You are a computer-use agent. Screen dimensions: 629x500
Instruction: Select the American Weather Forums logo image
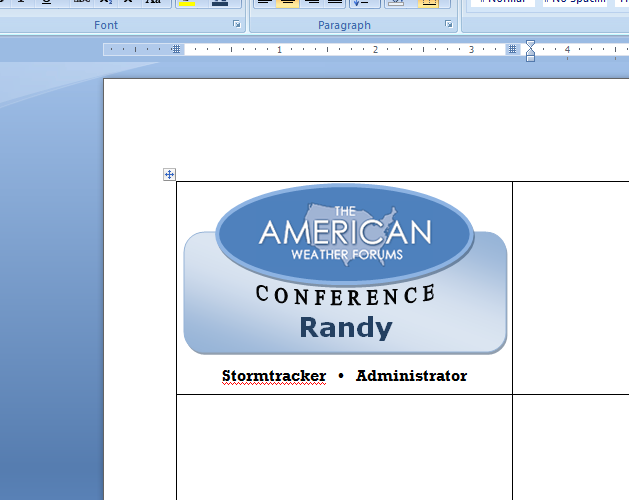click(345, 235)
